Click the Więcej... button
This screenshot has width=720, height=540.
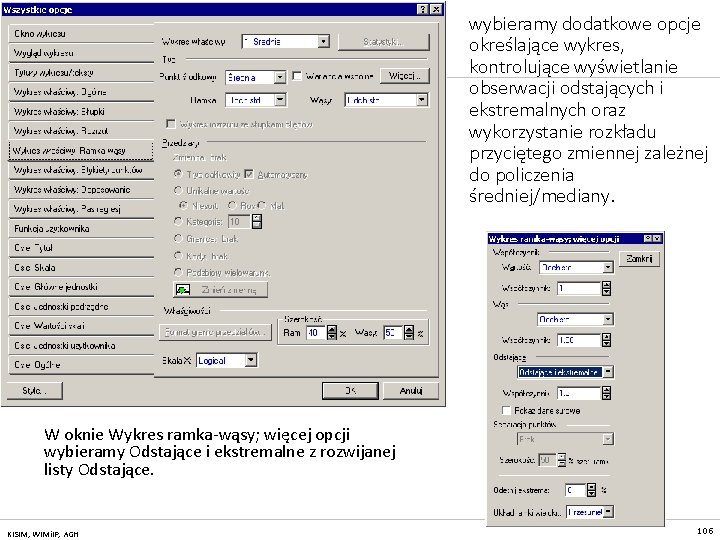point(405,76)
